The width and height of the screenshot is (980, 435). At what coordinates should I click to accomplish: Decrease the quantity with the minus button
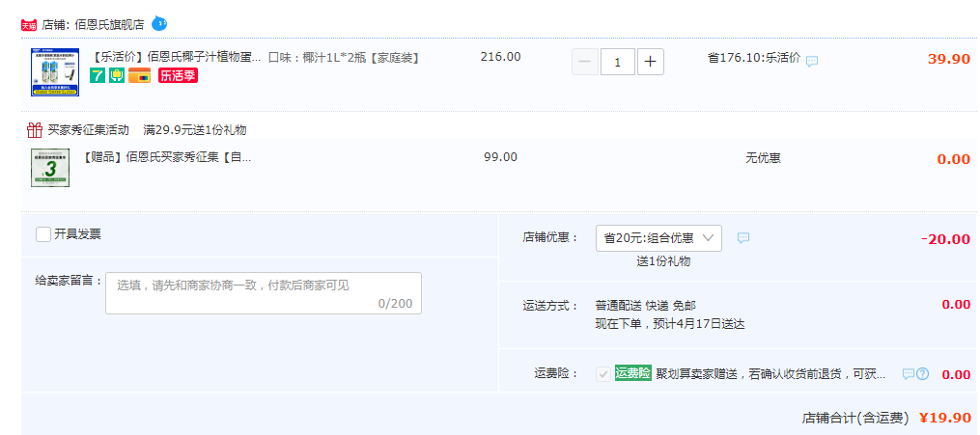585,62
